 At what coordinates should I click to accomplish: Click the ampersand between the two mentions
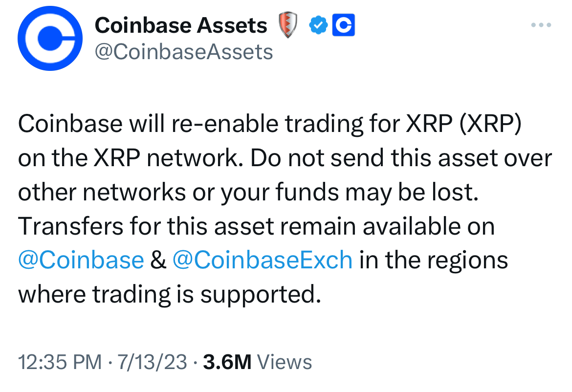pos(158,260)
